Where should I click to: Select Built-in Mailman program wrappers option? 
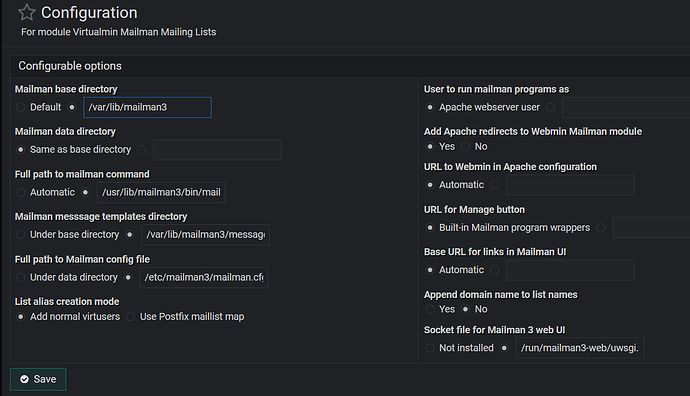click(430, 227)
